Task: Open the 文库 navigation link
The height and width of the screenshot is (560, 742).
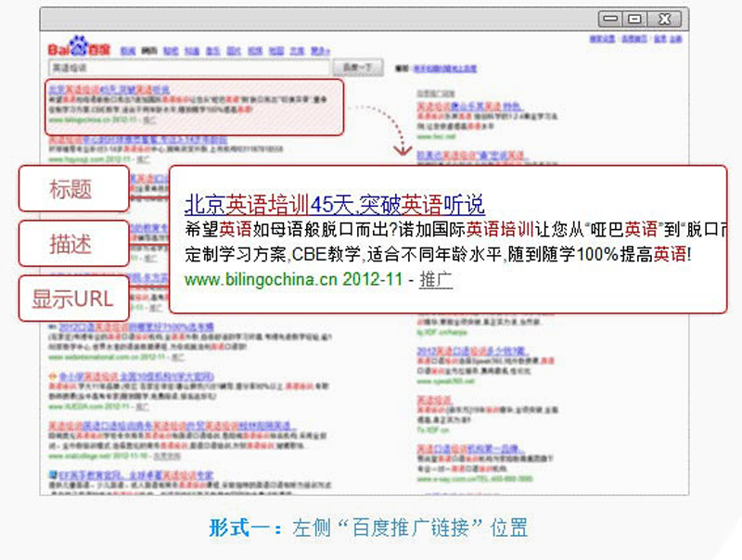Action: click(297, 51)
